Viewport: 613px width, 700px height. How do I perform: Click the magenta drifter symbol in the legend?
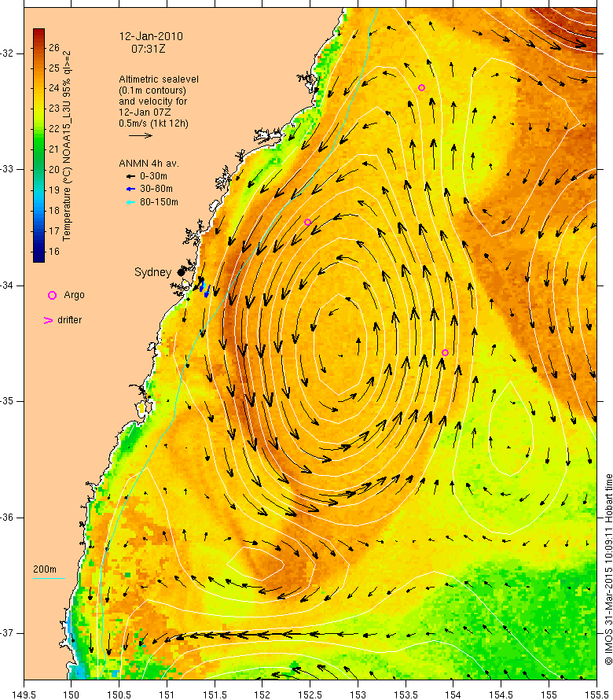click(48, 320)
